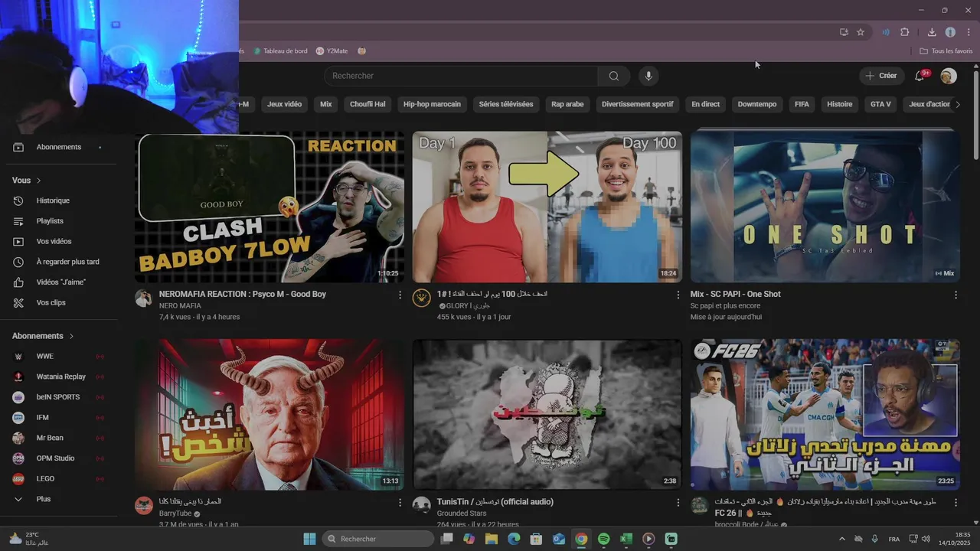Image resolution: width=980 pixels, height=551 pixels.
Task: Select the En direct chip
Action: (705, 104)
